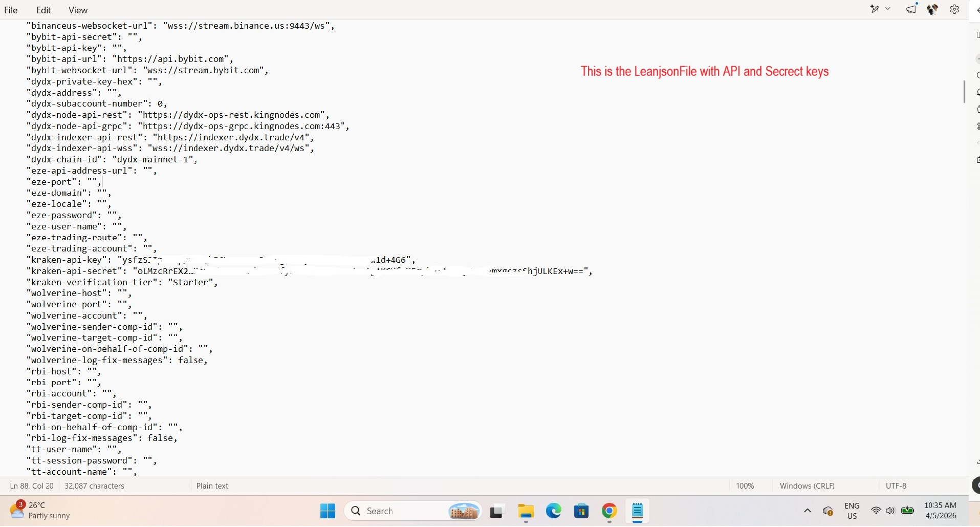This screenshot has width=980, height=527.
Task: Open Task View from the taskbar
Action: (496, 511)
